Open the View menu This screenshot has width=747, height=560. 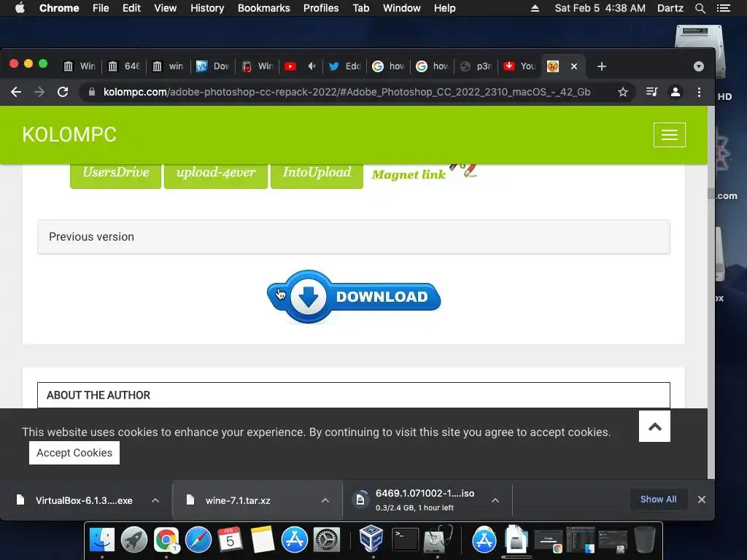tap(166, 8)
